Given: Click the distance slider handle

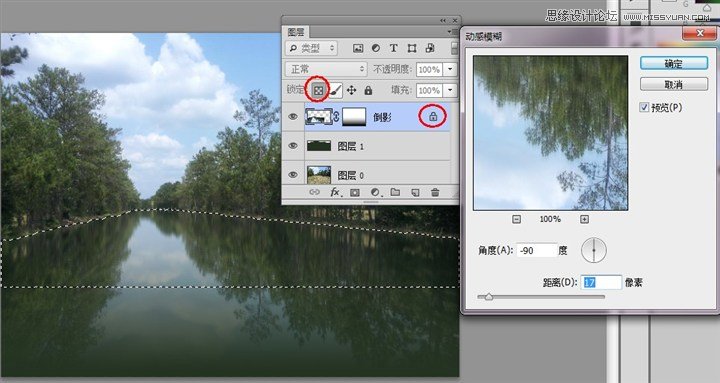Looking at the screenshot, I should tap(489, 297).
